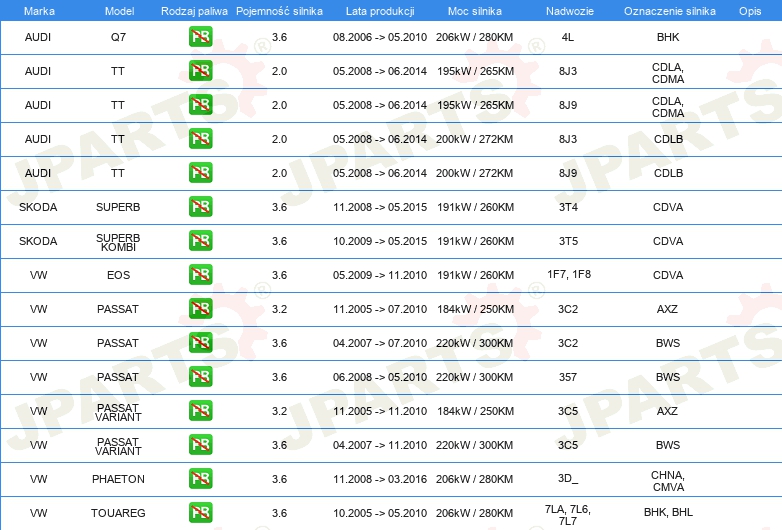The height and width of the screenshot is (530, 782).
Task: Select the VW cell in the EOS row
Action: pos(38,275)
